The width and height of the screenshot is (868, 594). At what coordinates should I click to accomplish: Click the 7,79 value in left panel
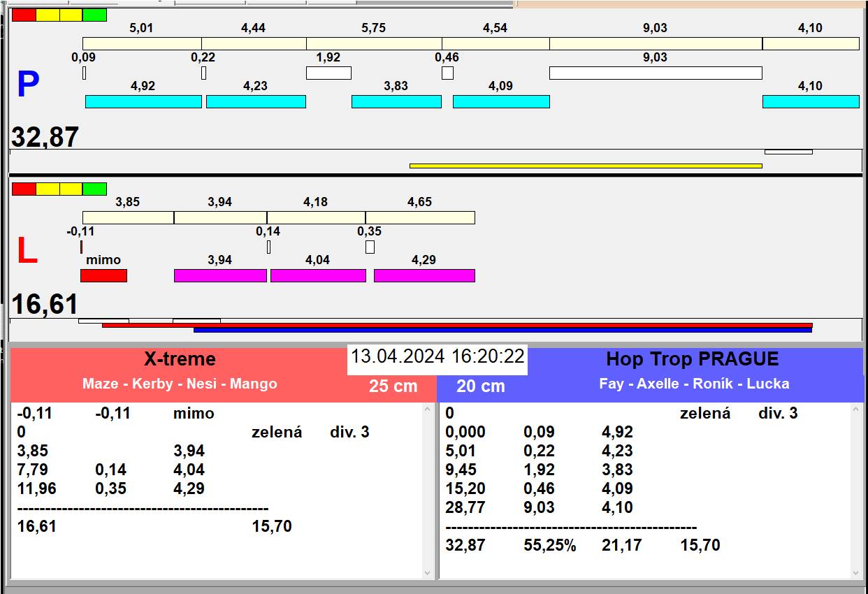[x=32, y=470]
